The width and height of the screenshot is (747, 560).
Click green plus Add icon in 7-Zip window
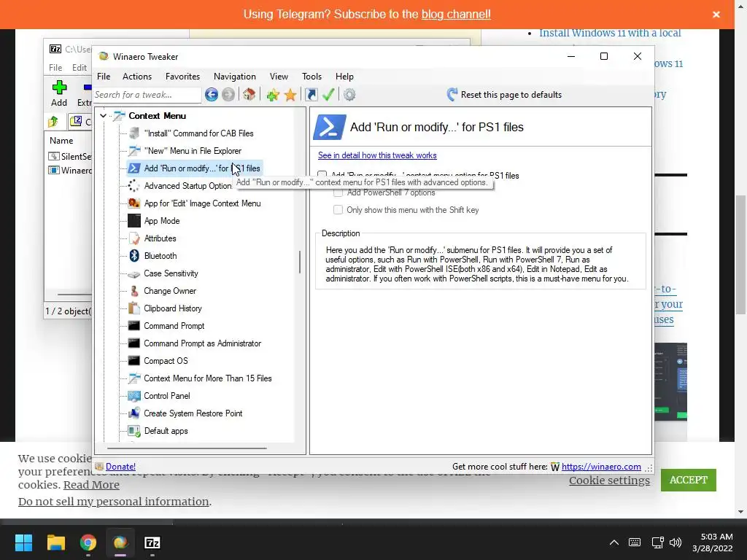tap(59, 87)
